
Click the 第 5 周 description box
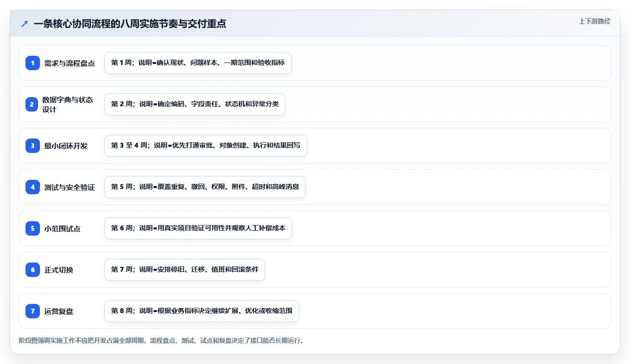(205, 187)
